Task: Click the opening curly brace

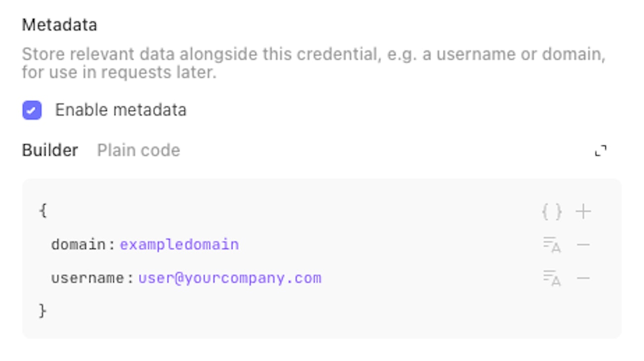Action: [43, 210]
